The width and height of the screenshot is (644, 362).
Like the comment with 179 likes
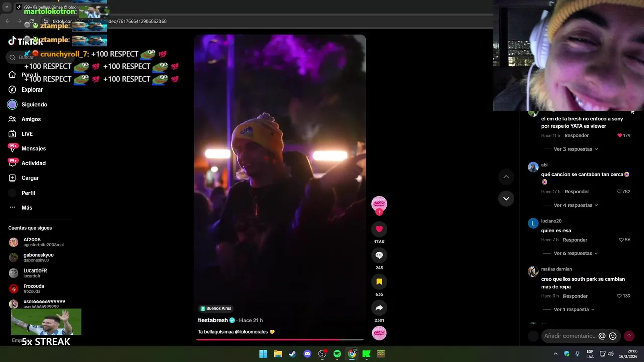[620, 136]
